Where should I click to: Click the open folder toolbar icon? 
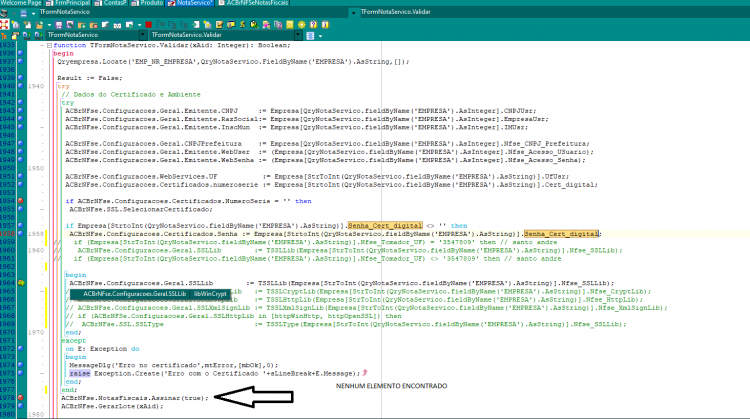click(39, 25)
